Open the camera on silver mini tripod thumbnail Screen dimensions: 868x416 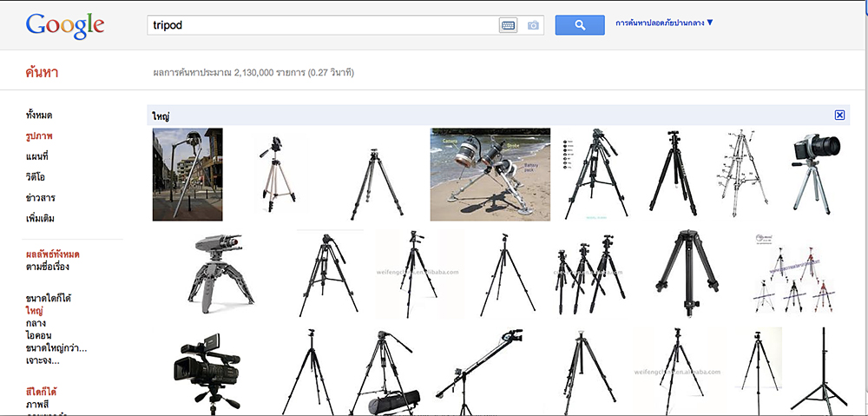click(x=817, y=174)
